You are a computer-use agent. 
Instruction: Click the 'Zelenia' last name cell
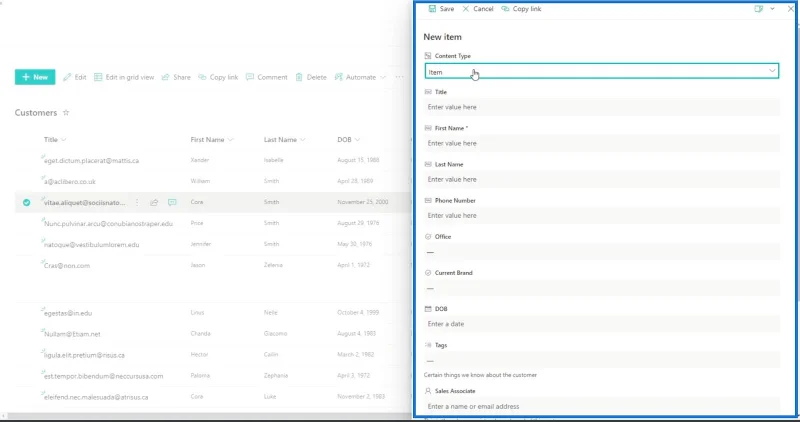pyautogui.click(x=273, y=265)
